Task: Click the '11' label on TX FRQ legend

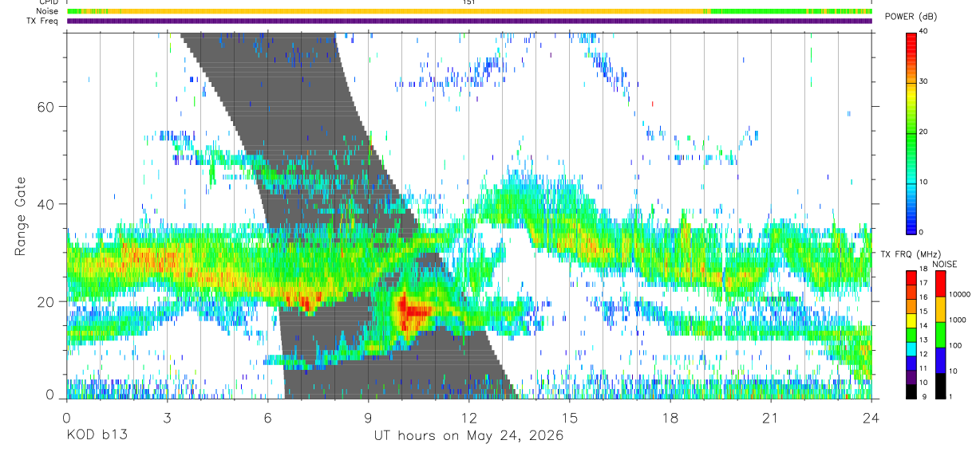Action: point(925,368)
